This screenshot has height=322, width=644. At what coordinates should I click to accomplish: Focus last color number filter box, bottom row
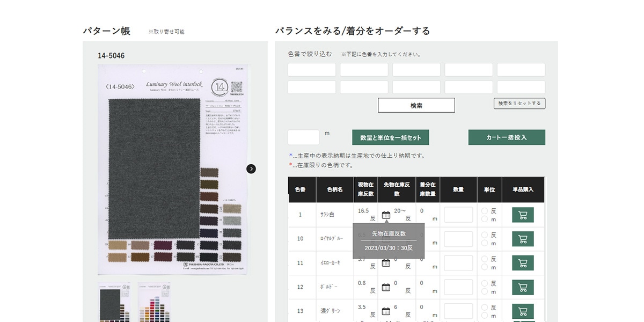521,87
